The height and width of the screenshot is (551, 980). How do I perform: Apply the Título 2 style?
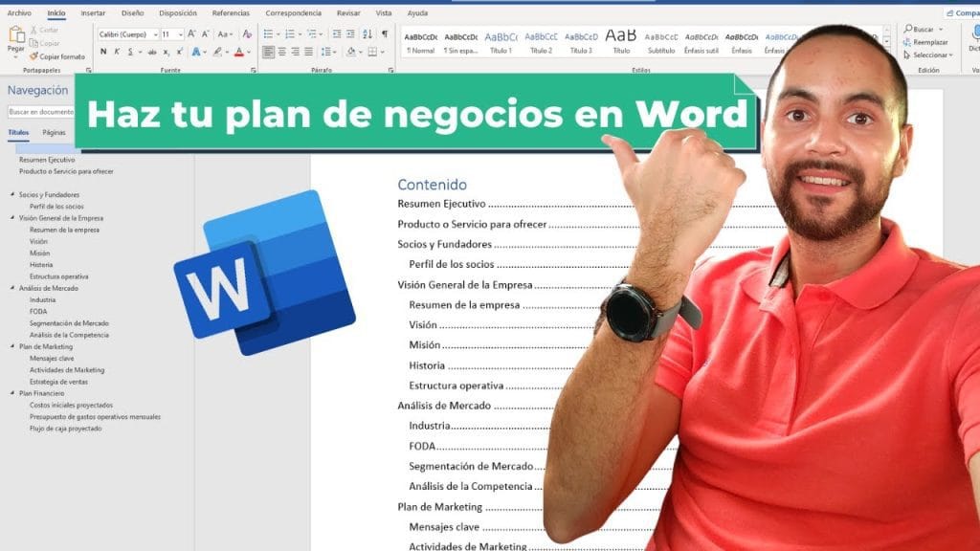[542, 42]
